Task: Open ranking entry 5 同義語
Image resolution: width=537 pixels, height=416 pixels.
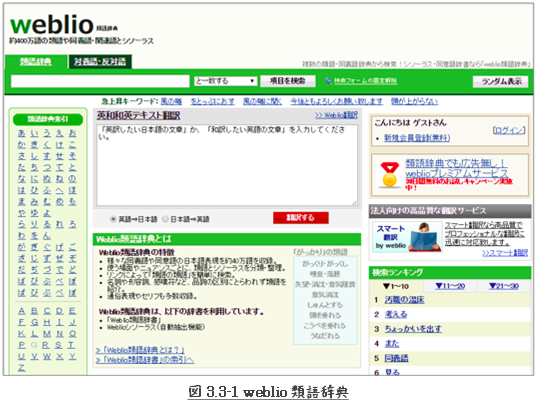Action: point(396,358)
